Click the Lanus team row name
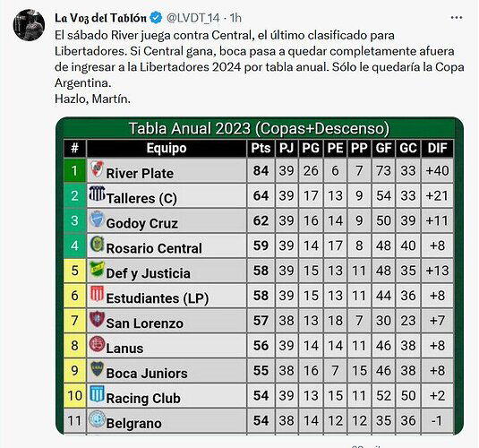Screen dimensions: 479x448 (x=124, y=349)
